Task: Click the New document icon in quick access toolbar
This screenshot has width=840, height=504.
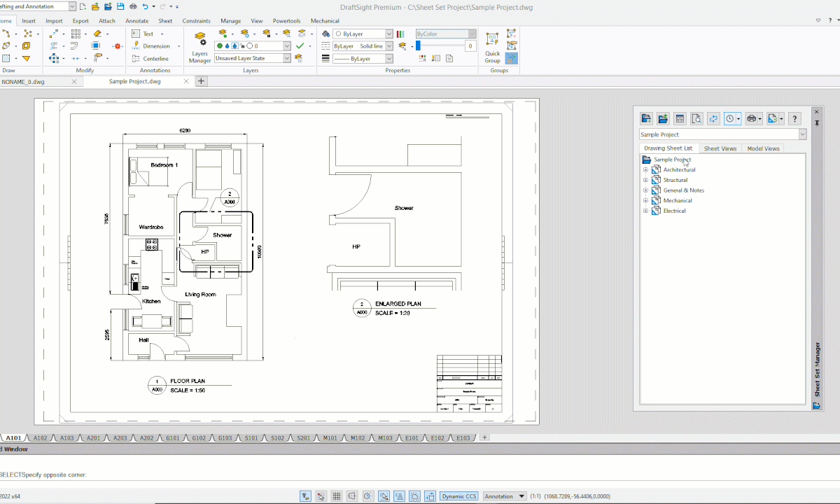Action: [83, 6]
